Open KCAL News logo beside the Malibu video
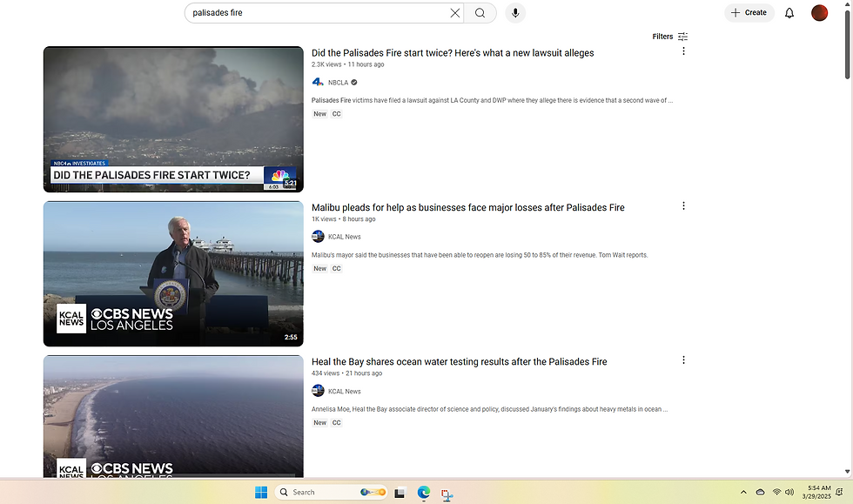This screenshot has width=853, height=504. pyautogui.click(x=318, y=237)
